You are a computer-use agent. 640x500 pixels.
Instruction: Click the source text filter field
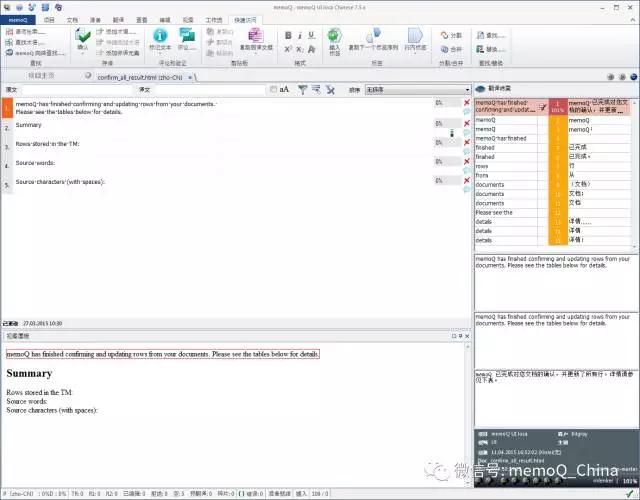coord(77,89)
